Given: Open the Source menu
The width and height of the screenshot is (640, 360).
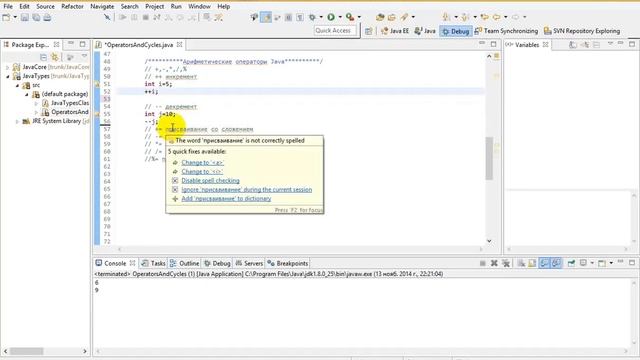Looking at the screenshot, I should coord(45,7).
